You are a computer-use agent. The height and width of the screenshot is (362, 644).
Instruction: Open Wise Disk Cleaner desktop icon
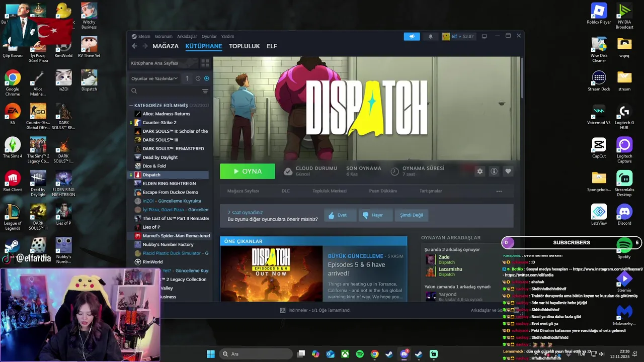[599, 50]
